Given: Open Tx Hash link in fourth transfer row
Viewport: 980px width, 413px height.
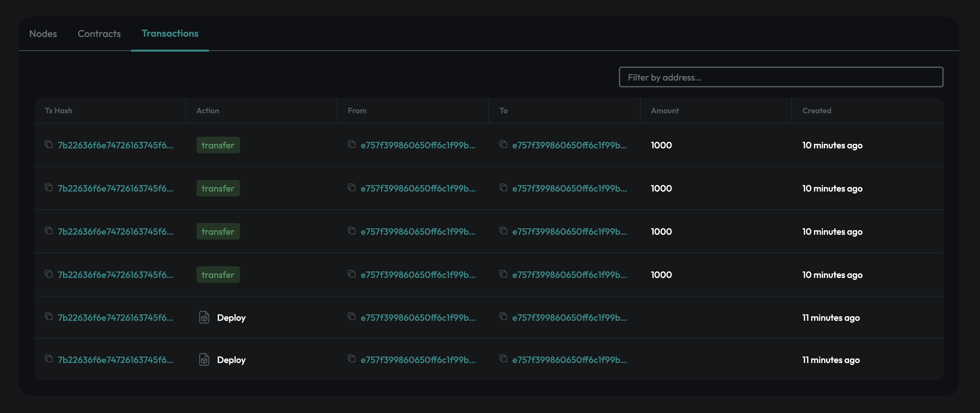Looking at the screenshot, I should pos(115,275).
